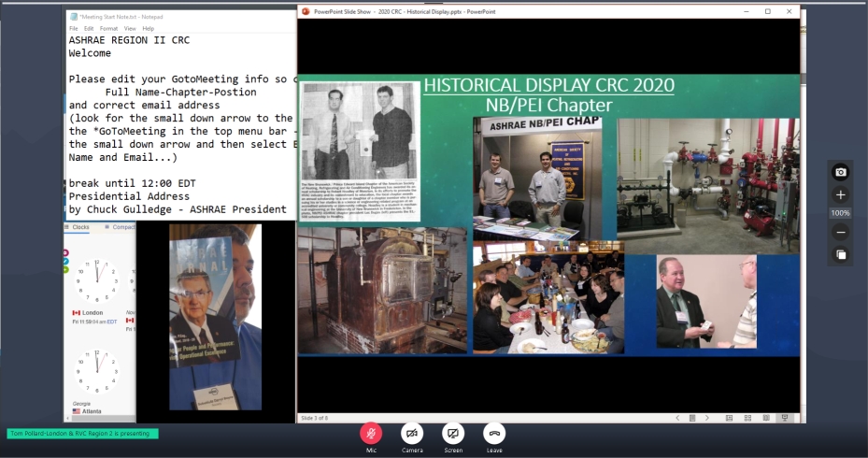The image size is (868, 458).
Task: Maximize the PowerPoint Slide Show window
Action: pyautogui.click(x=768, y=11)
